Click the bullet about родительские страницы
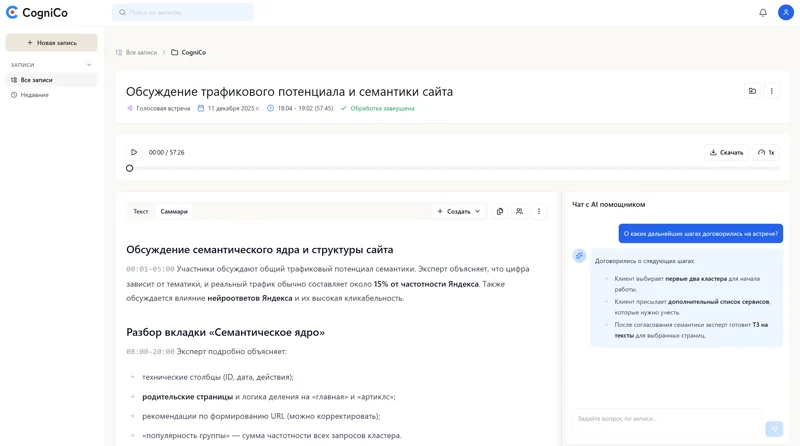 [268, 397]
